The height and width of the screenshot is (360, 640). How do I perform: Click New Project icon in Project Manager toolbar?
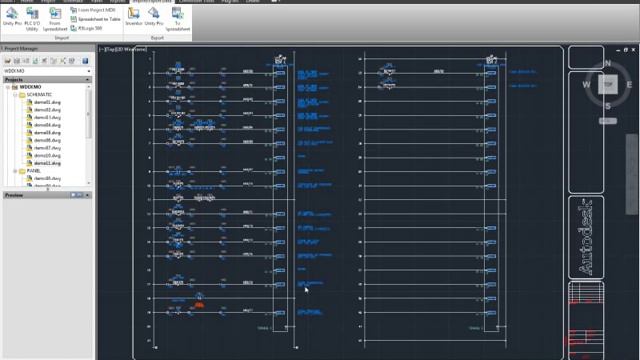tap(17, 61)
